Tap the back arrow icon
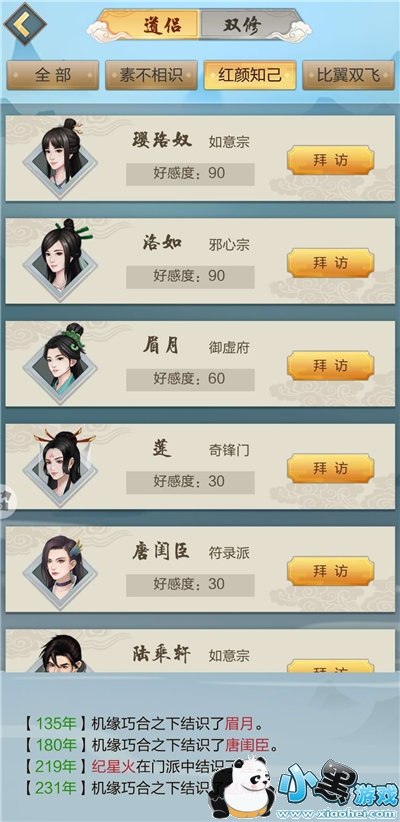This screenshot has height=822, width=400. coord(25,24)
